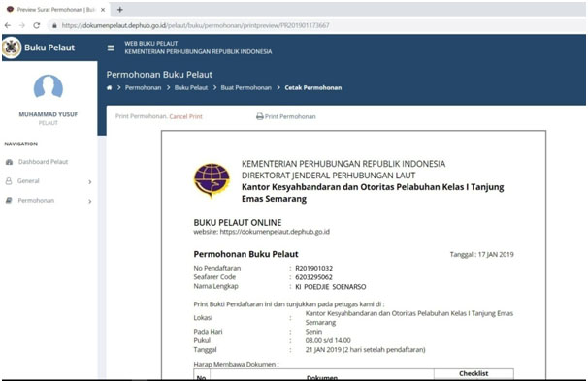Click the Buku Pelaut logo emblem

click(12, 48)
